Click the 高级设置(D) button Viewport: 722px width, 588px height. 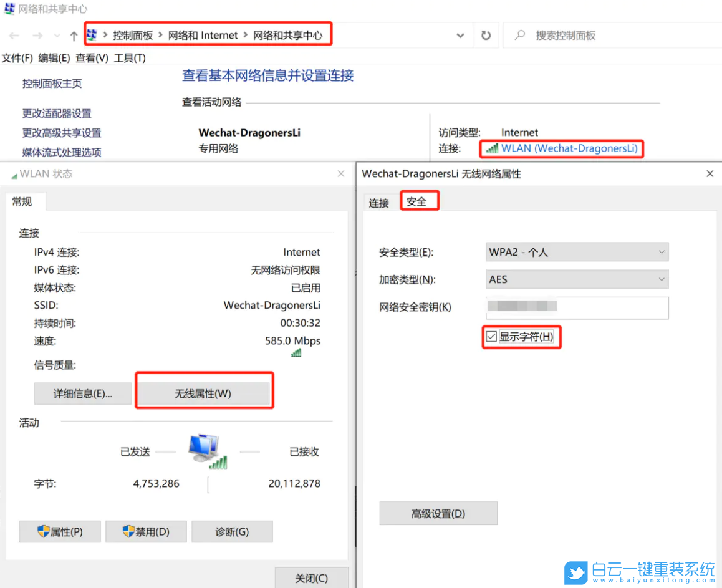pos(438,513)
